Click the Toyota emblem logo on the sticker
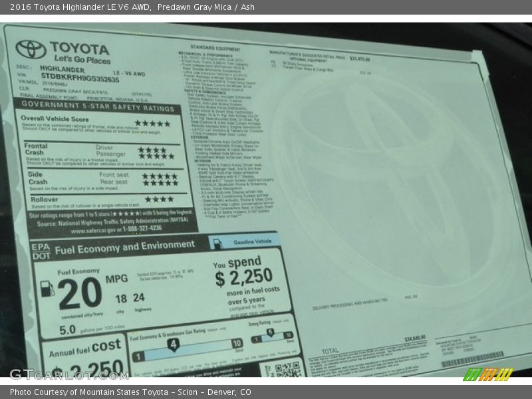Screen dimensions: 532x399 (31, 49)
